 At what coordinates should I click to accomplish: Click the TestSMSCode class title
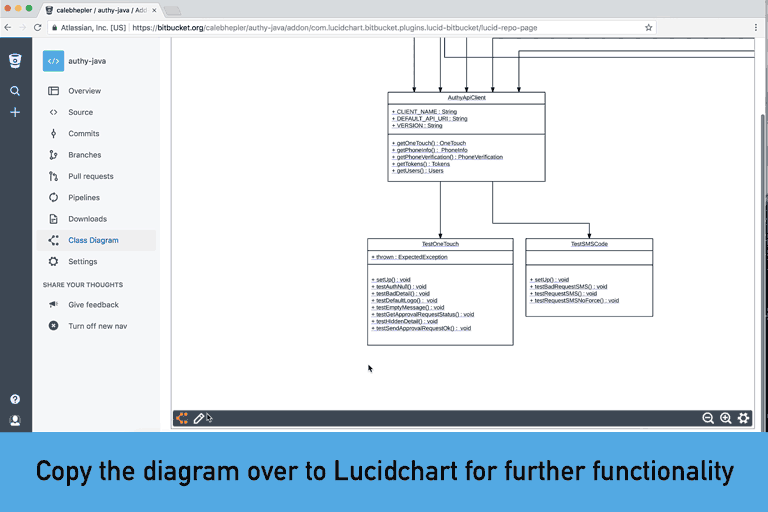[x=589, y=244]
